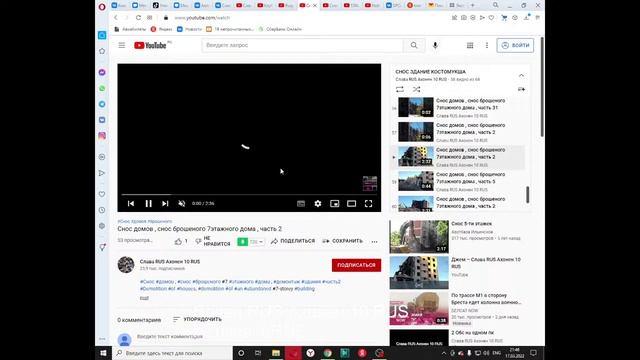Screen dimensions: 640x360
Task: Click the red ПОДПИСАТЬСЯ subscribe button
Action: point(356,265)
